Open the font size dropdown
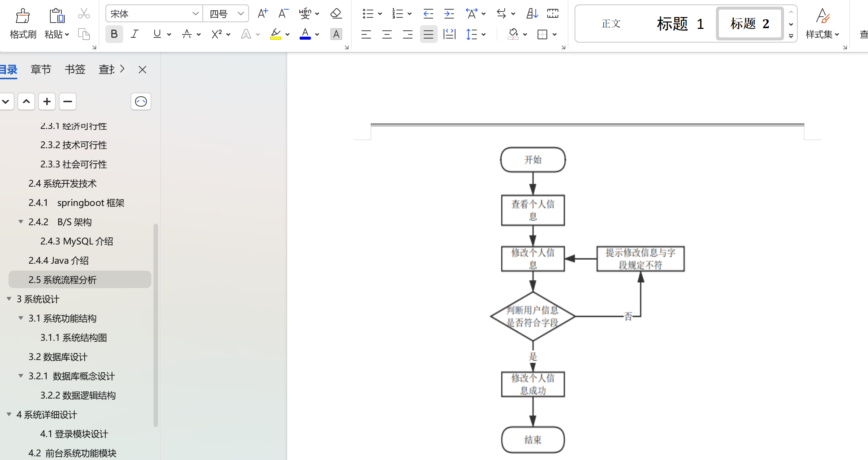Image resolution: width=868 pixels, height=460 pixels. click(x=241, y=14)
